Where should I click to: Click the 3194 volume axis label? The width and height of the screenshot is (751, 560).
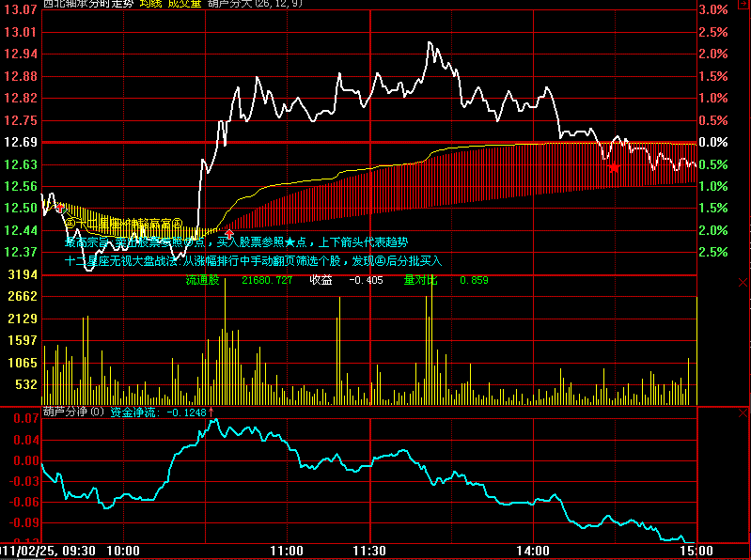[23, 274]
